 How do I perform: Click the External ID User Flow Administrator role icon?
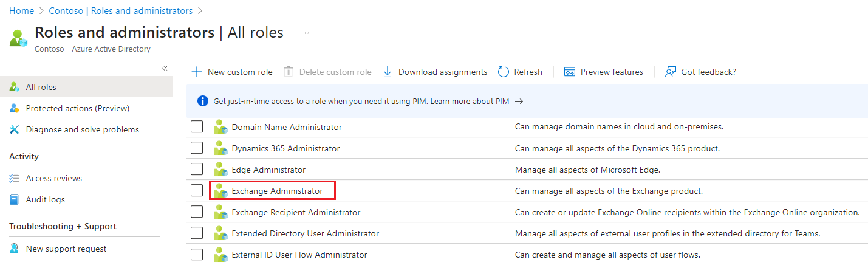tap(220, 255)
